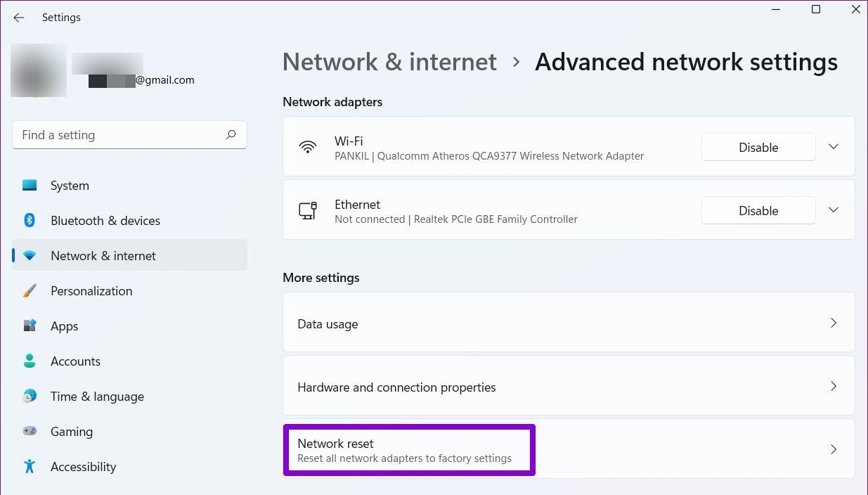Open Time & language settings
This screenshot has height=495, width=868.
point(129,396)
